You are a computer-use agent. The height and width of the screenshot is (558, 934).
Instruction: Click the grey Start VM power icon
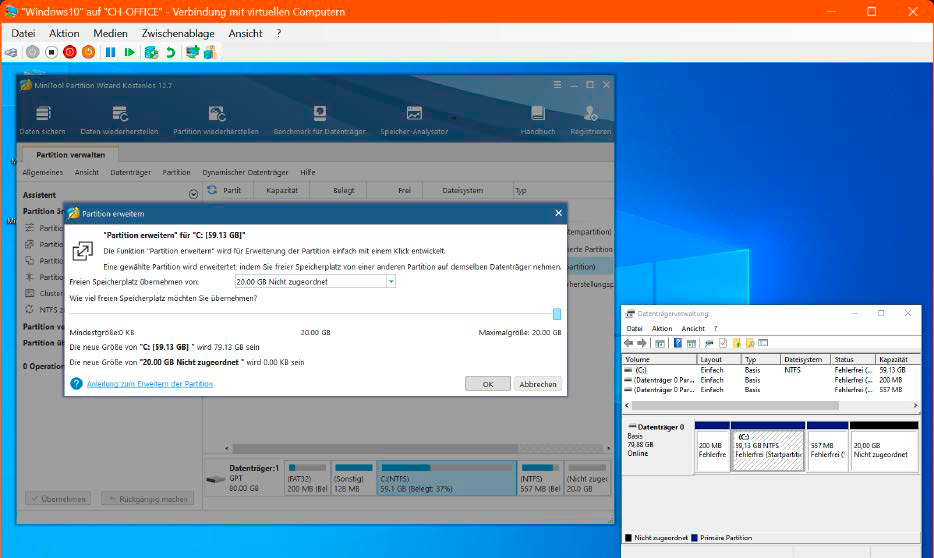tap(33, 52)
